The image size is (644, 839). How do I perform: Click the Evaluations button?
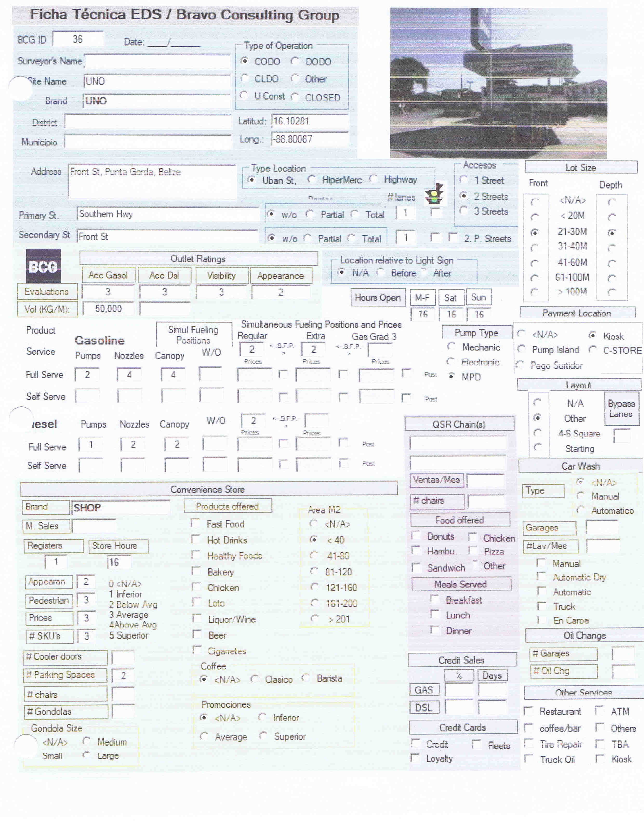point(47,292)
